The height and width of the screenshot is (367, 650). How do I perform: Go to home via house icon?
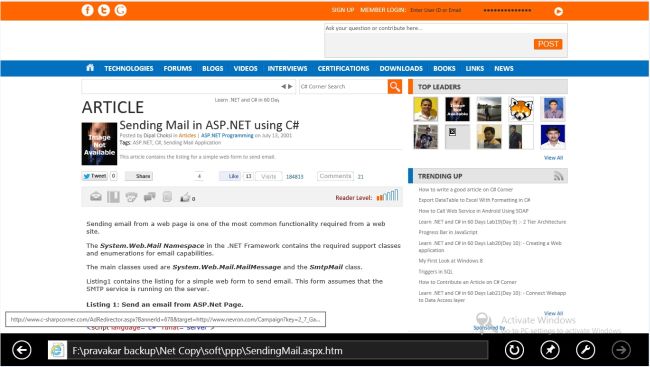(x=90, y=68)
